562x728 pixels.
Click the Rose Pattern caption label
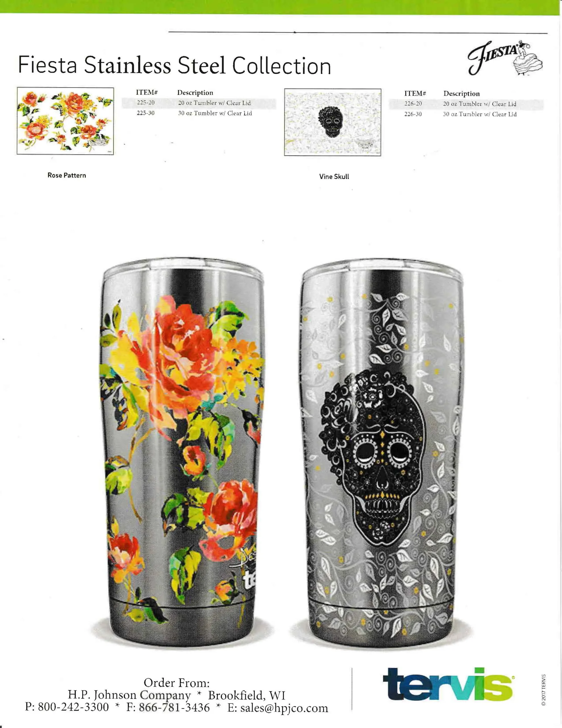click(66, 175)
